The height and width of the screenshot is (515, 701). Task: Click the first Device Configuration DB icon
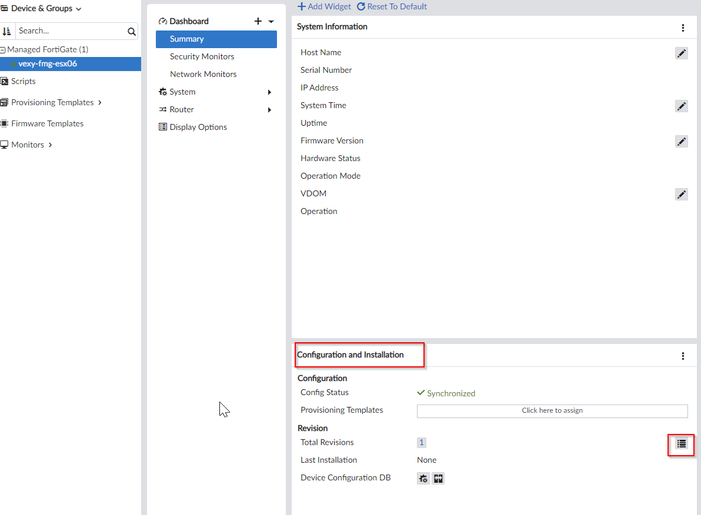424,479
